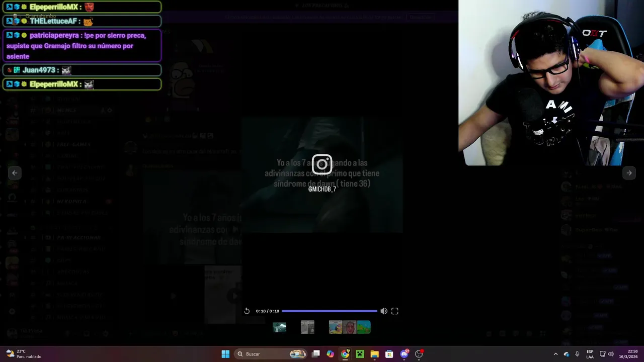Select the green and blue game thumbnail
Screen dimensions: 644x362
point(364,327)
